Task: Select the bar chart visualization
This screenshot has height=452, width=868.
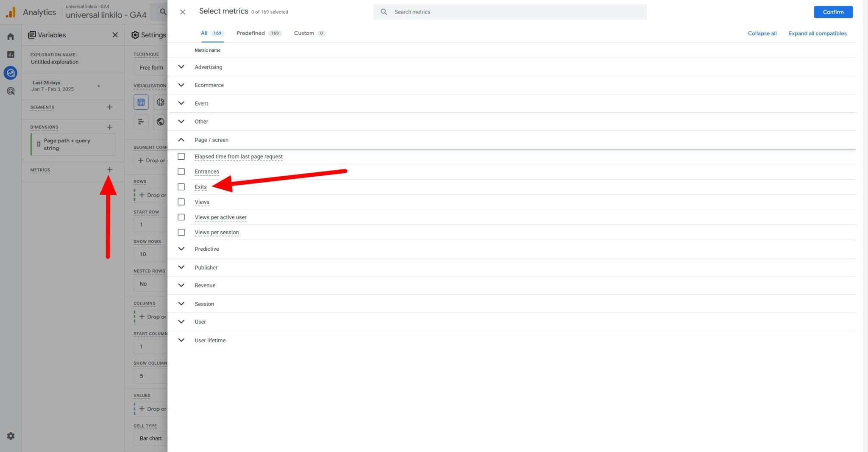Action: (x=141, y=122)
